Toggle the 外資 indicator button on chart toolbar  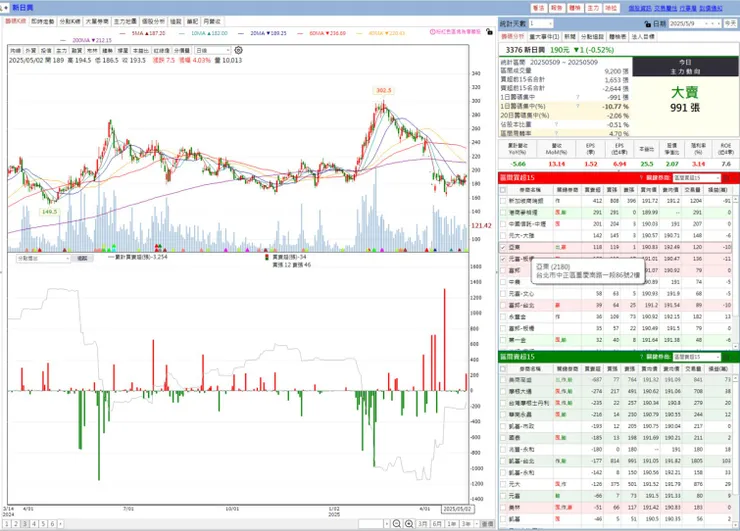[x=31, y=51]
